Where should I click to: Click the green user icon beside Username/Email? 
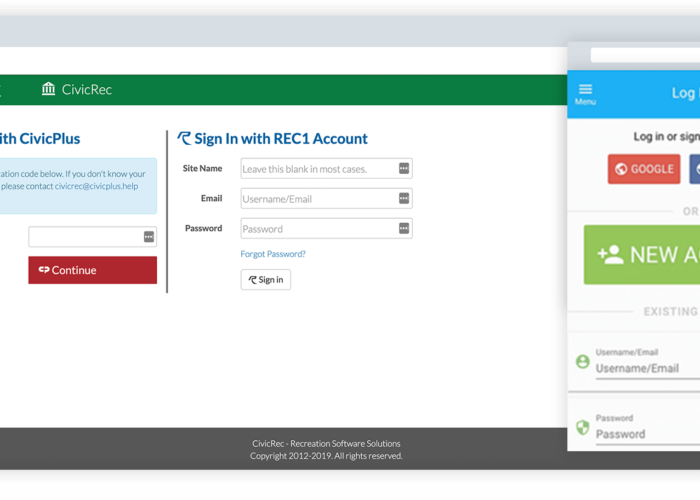pos(583,362)
